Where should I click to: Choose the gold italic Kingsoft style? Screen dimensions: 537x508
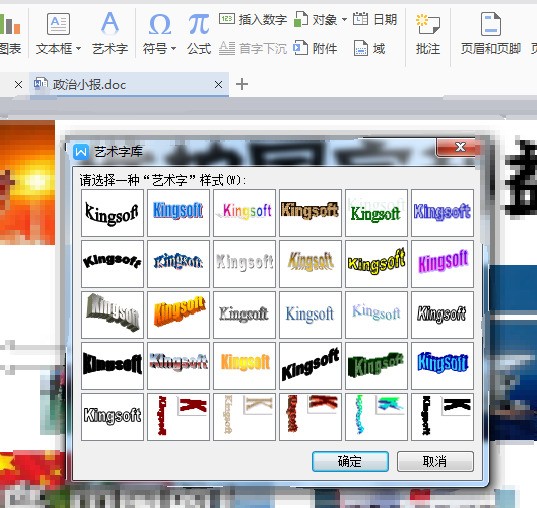310,264
